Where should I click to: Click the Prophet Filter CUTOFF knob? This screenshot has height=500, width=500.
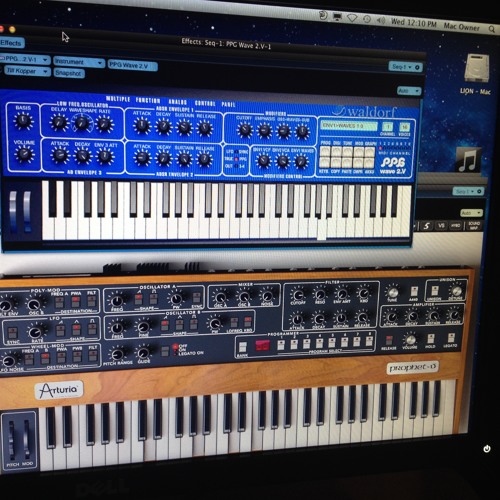pyautogui.click(x=298, y=294)
